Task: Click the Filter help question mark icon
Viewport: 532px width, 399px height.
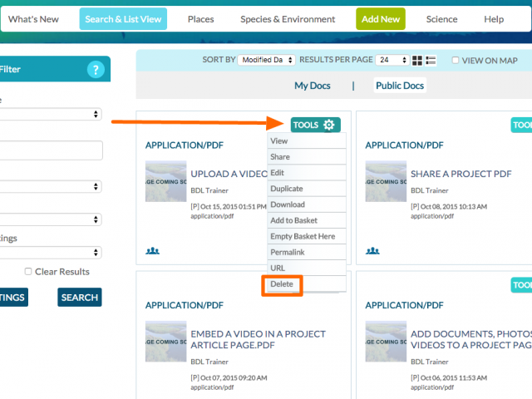Action: tap(96, 70)
